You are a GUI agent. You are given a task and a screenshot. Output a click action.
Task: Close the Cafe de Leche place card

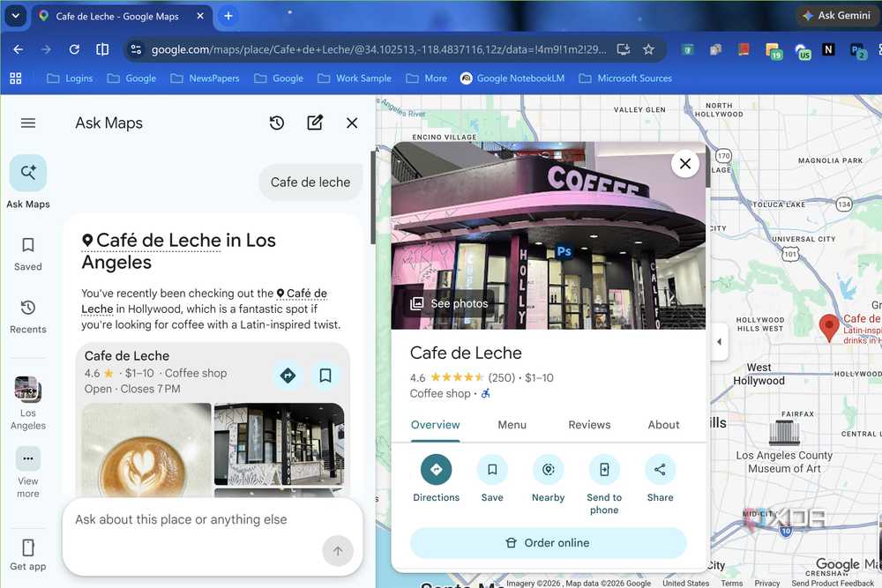[x=685, y=164]
